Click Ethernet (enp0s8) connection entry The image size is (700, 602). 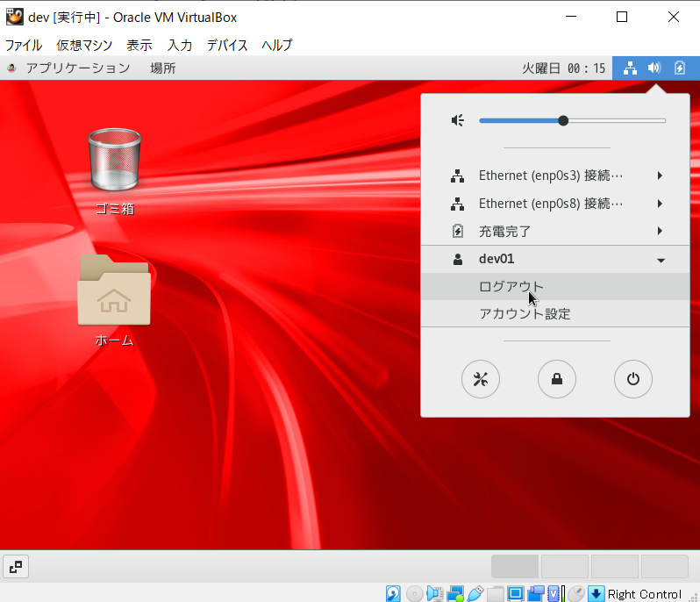(555, 204)
